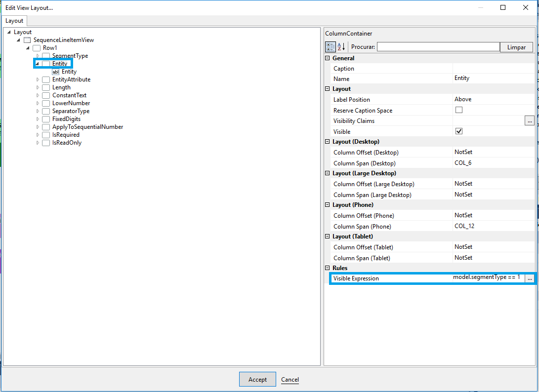This screenshot has height=392, width=539.
Task: Expand the SegmentType node
Action: (x=38, y=56)
